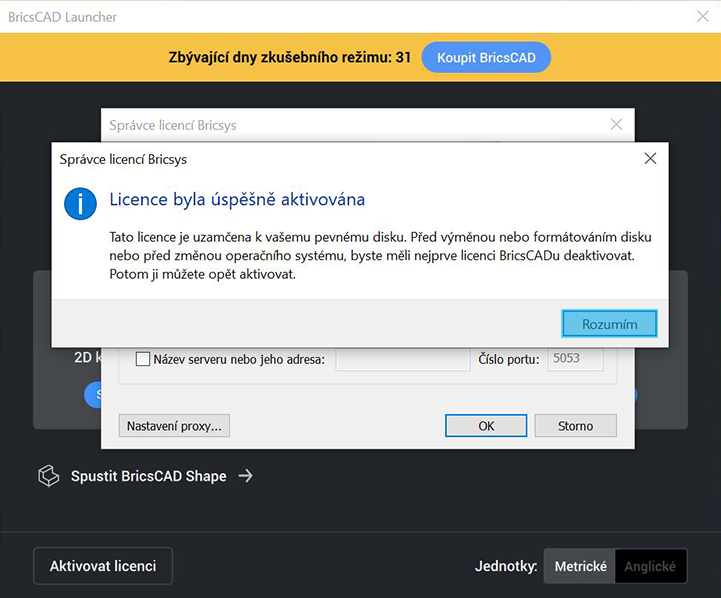This screenshot has width=721, height=598.
Task: Open Nastavení proxy settings
Action: coord(174,426)
